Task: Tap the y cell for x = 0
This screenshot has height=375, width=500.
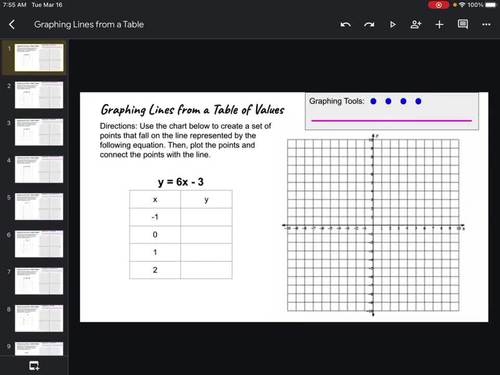Action: click(206, 235)
